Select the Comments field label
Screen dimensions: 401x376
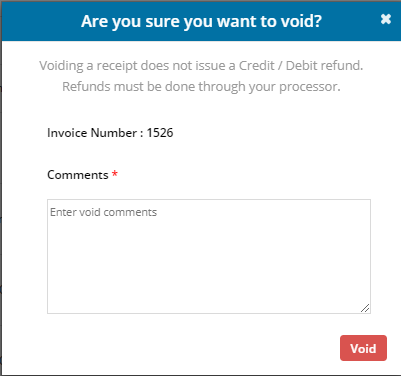[x=78, y=175]
